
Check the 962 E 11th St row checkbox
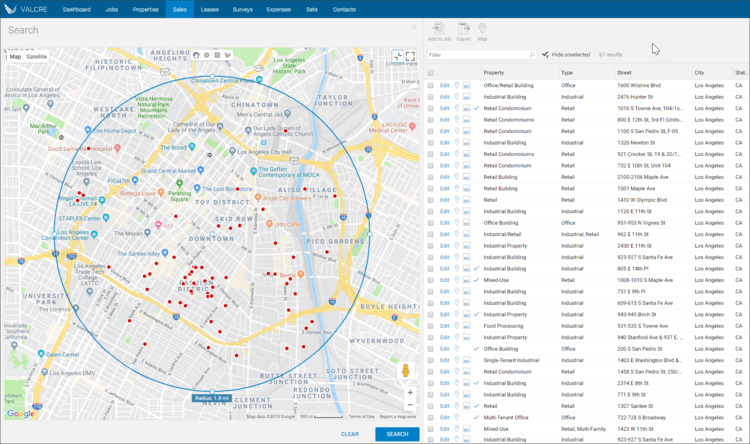click(x=430, y=234)
